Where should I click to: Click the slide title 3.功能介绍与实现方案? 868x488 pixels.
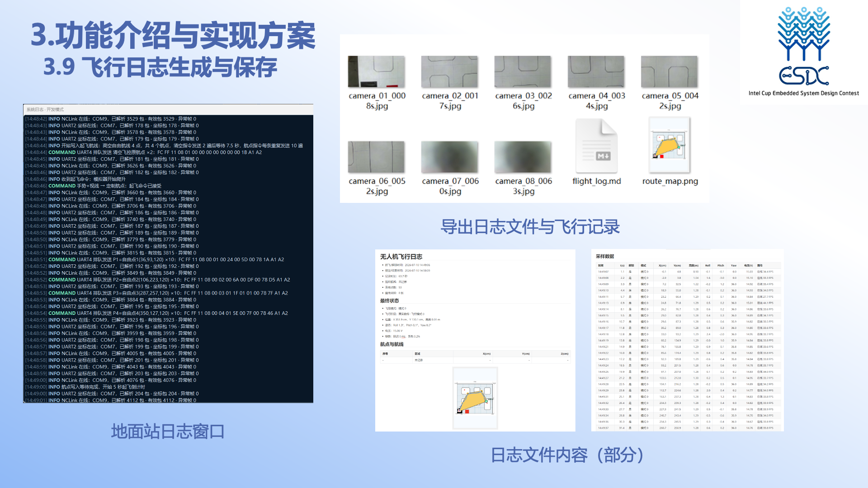[173, 35]
